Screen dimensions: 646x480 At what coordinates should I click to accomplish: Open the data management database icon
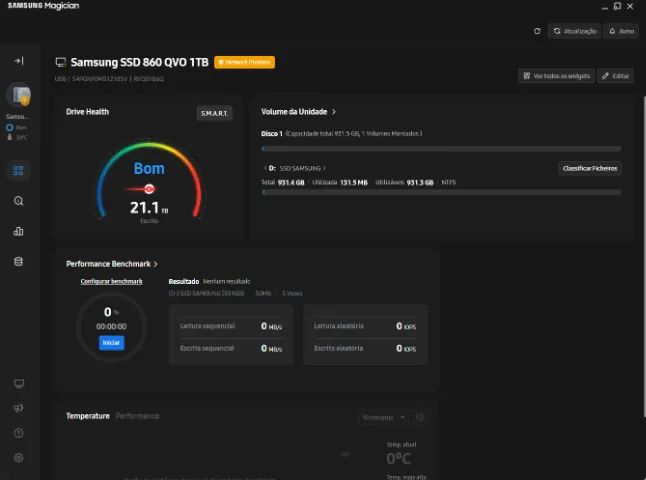click(19, 262)
